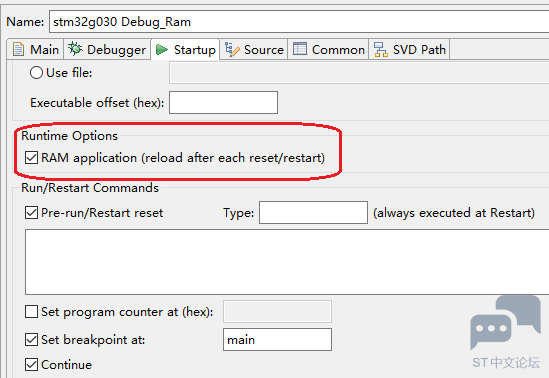Viewport: 549px width, 378px height.
Task: Switch to the SVD Path tab
Action: (409, 49)
